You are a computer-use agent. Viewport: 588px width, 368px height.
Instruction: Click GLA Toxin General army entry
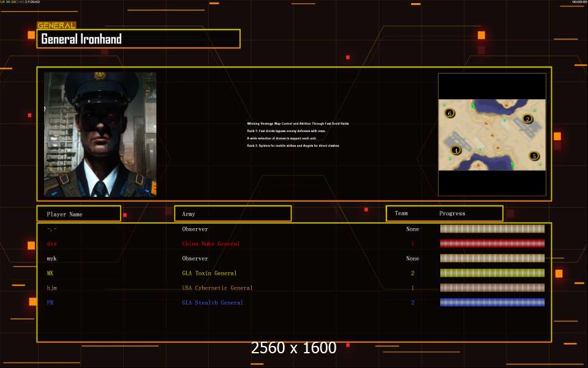(x=209, y=273)
